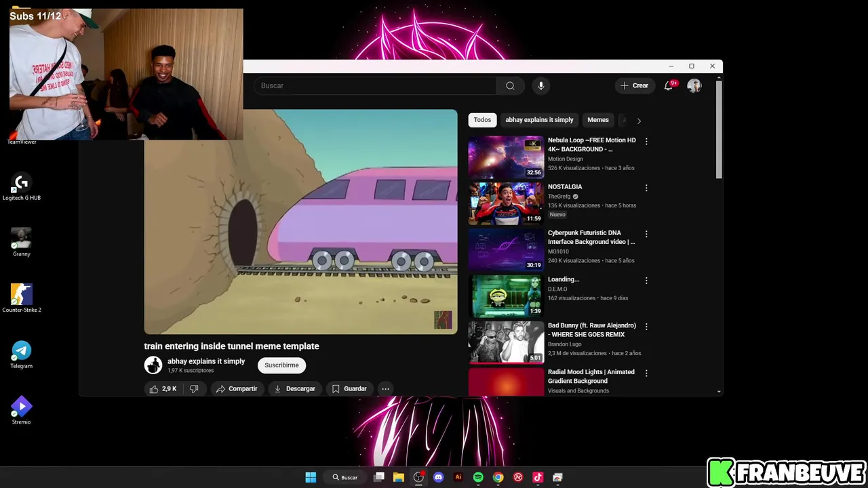Click the train tunnel video player
This screenshot has height=488, width=868.
[x=300, y=222]
